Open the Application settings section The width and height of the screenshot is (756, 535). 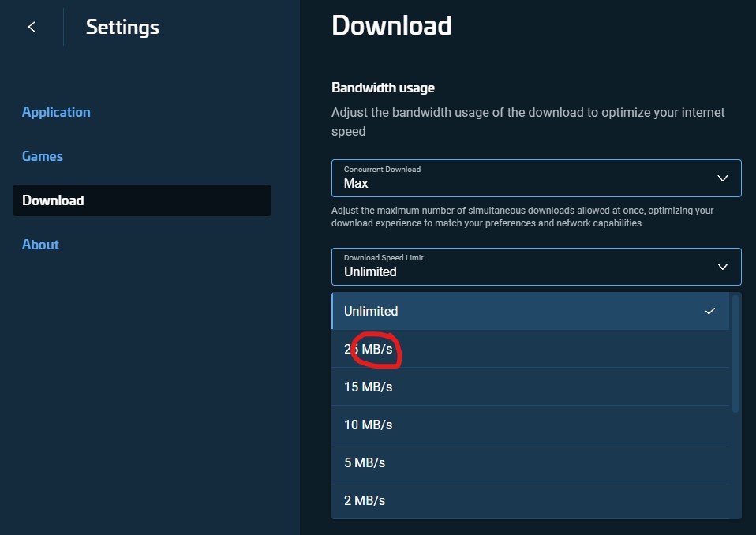point(56,111)
